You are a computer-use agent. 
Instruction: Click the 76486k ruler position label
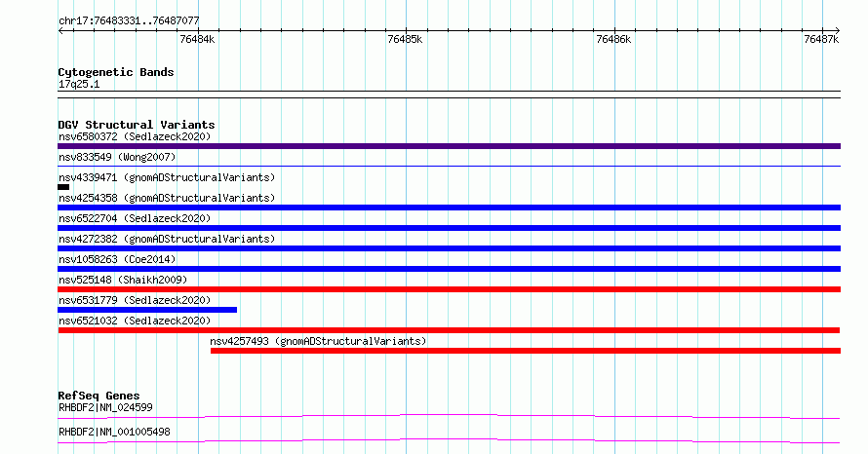[613, 39]
